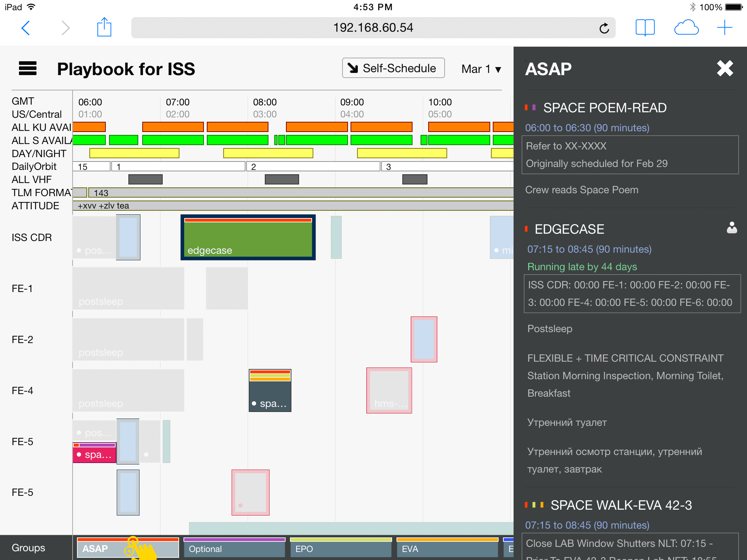Select the Optional group tab

234,548
